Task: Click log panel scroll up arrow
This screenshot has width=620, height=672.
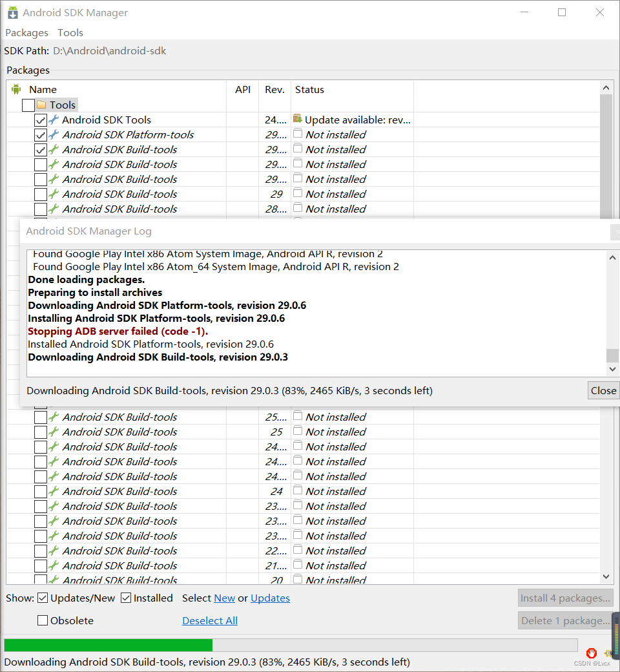Action: pyautogui.click(x=612, y=258)
